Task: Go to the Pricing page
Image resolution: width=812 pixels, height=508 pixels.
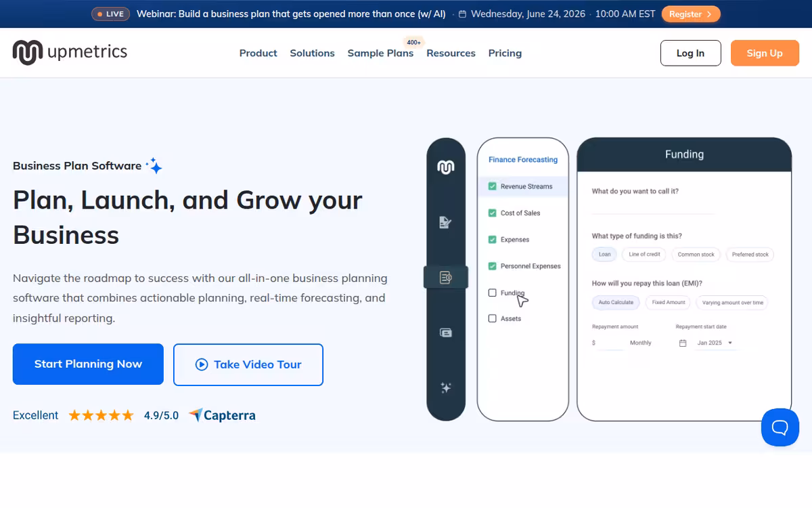Action: tap(505, 53)
